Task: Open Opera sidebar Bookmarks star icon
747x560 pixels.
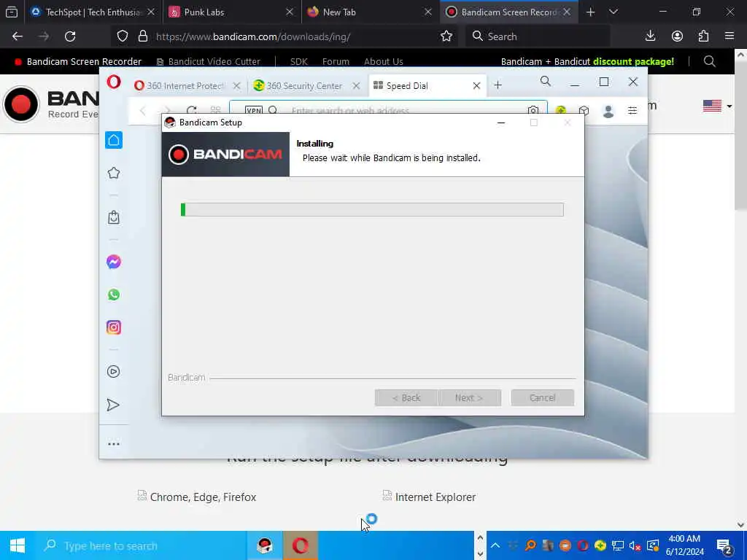Action: 113,173
